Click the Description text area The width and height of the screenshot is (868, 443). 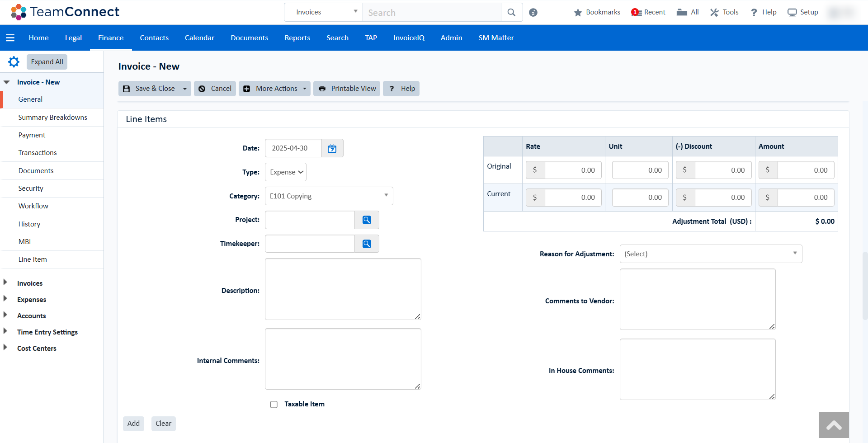[x=343, y=289]
